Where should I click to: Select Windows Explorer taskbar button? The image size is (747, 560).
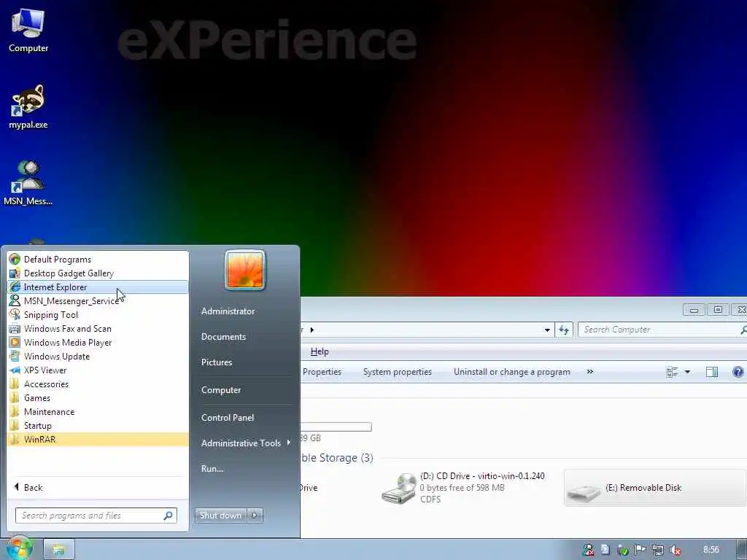tap(59, 550)
